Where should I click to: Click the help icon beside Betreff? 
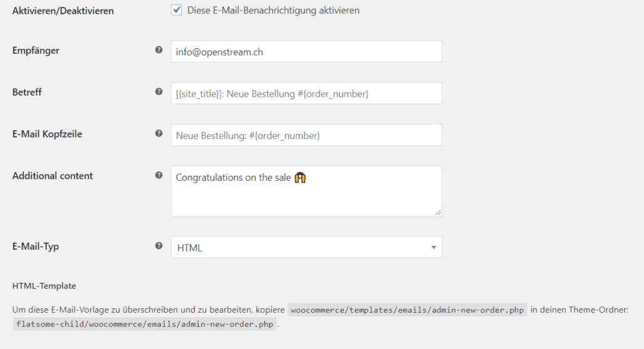click(159, 92)
